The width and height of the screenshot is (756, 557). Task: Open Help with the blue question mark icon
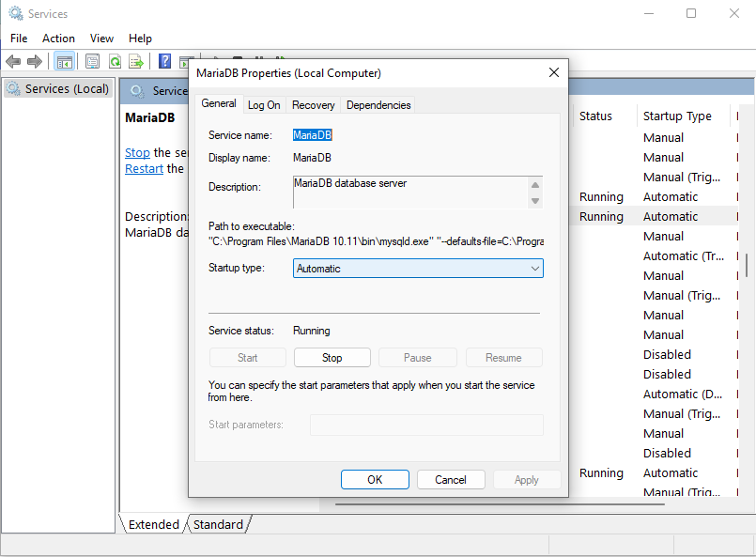pos(165,61)
